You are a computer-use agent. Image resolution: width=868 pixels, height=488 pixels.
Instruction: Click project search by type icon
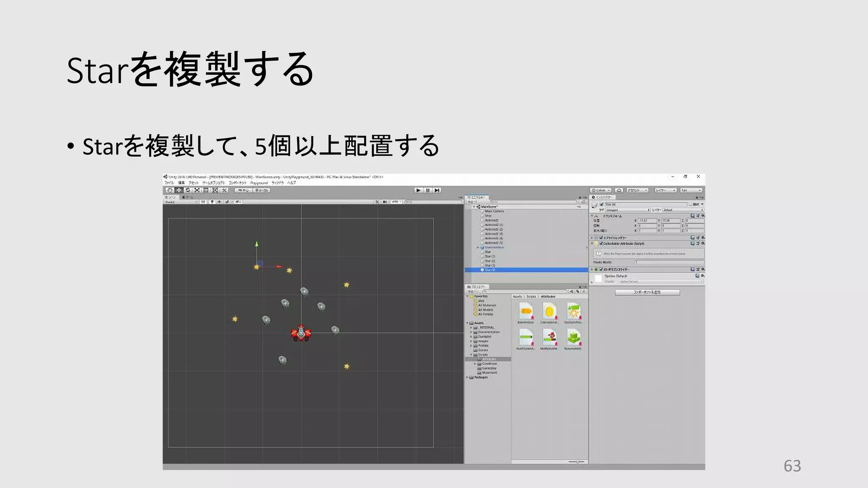[x=572, y=291]
